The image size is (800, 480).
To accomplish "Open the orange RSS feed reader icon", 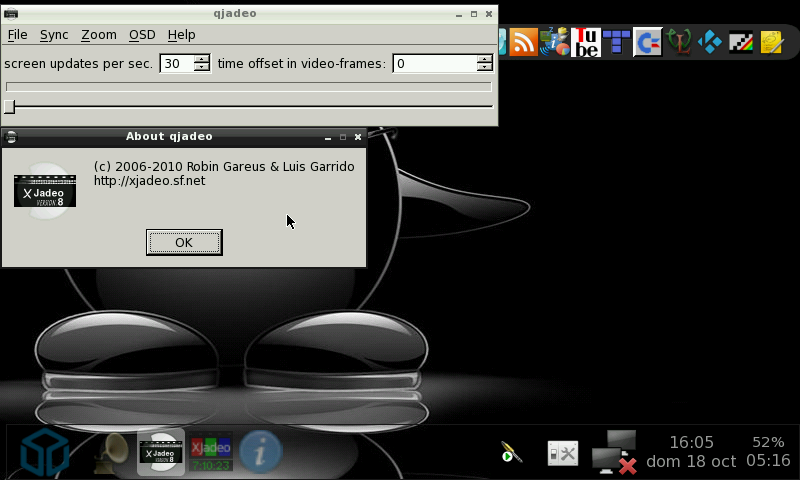I will point(523,41).
